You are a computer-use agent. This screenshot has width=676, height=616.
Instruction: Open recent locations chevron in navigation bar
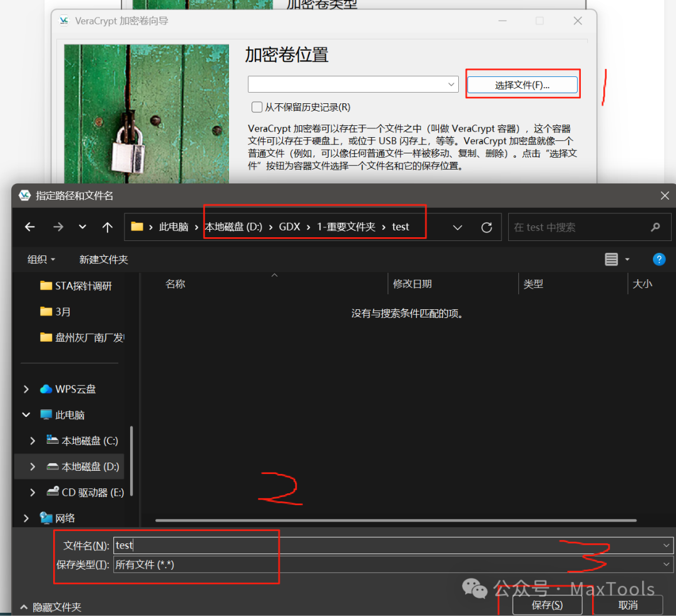tap(83, 227)
